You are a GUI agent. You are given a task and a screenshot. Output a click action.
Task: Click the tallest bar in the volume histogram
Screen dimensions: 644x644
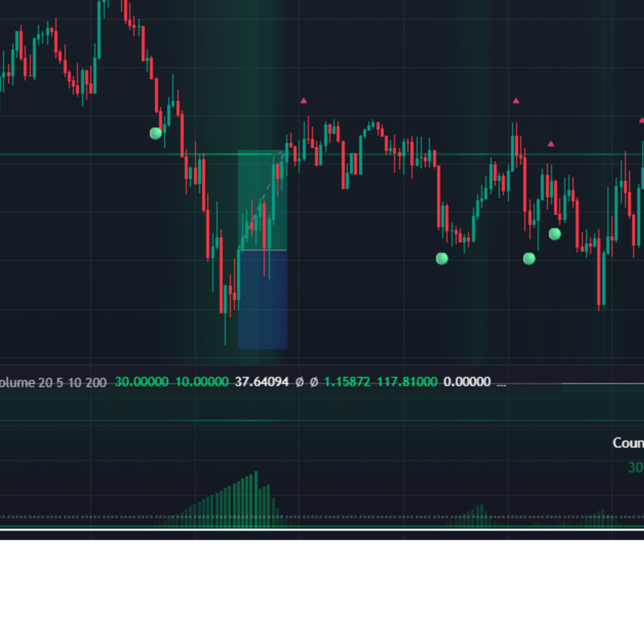click(x=256, y=497)
